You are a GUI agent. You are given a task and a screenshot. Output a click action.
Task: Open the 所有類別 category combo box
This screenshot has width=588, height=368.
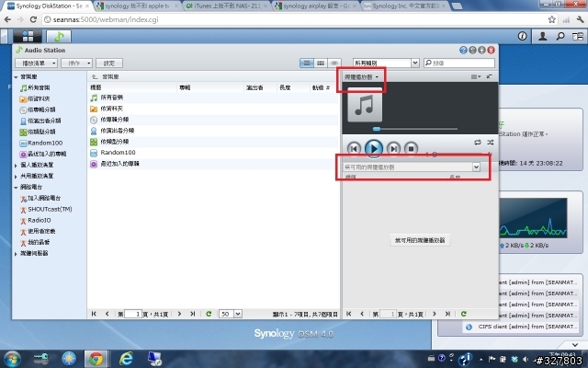(x=386, y=63)
